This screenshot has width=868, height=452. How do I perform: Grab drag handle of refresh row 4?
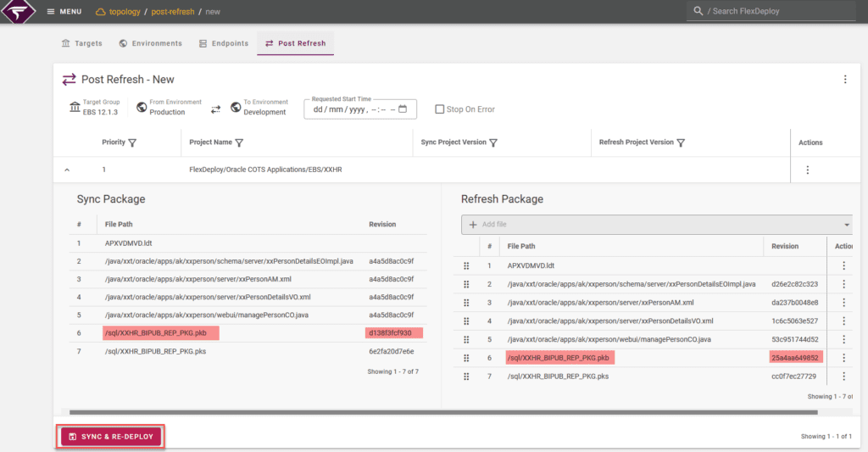466,321
